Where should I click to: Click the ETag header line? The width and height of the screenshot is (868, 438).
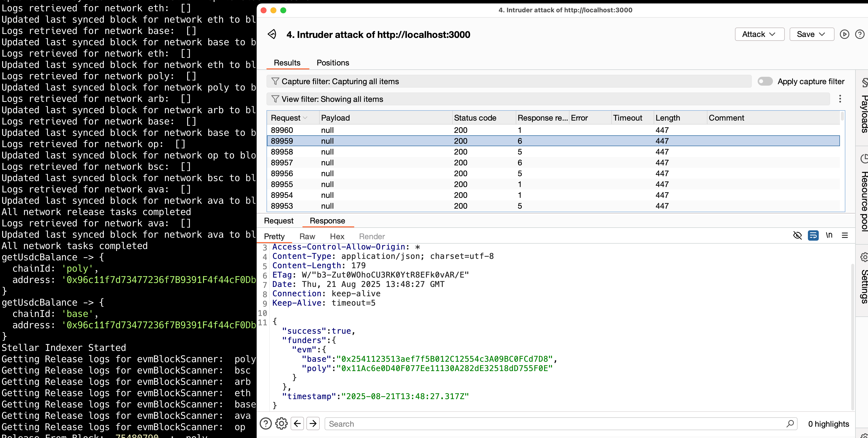click(x=370, y=275)
